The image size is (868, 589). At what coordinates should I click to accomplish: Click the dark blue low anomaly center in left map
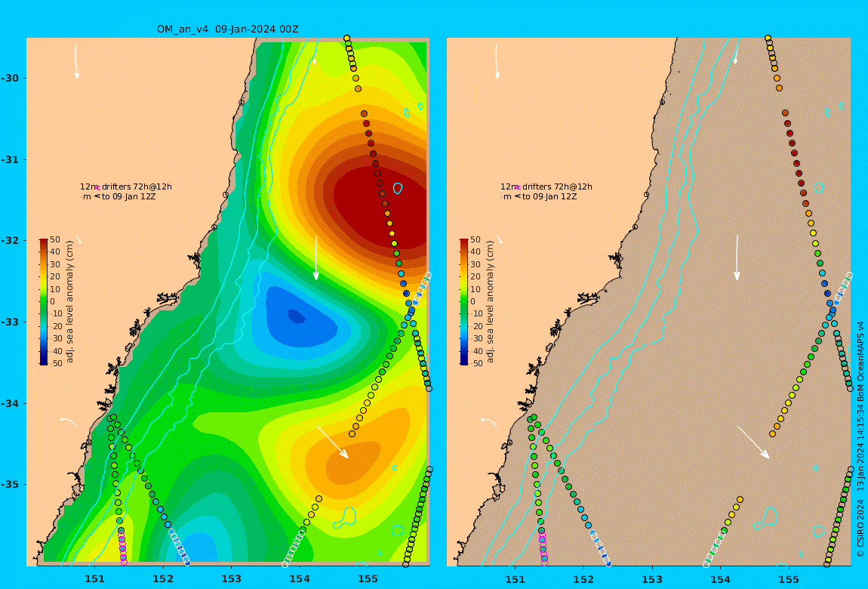point(297,316)
